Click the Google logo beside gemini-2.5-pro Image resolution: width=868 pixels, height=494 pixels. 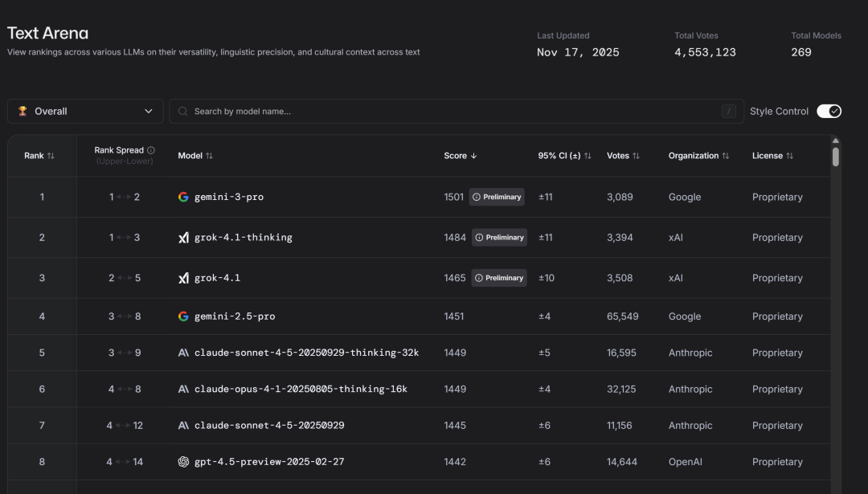coord(183,316)
